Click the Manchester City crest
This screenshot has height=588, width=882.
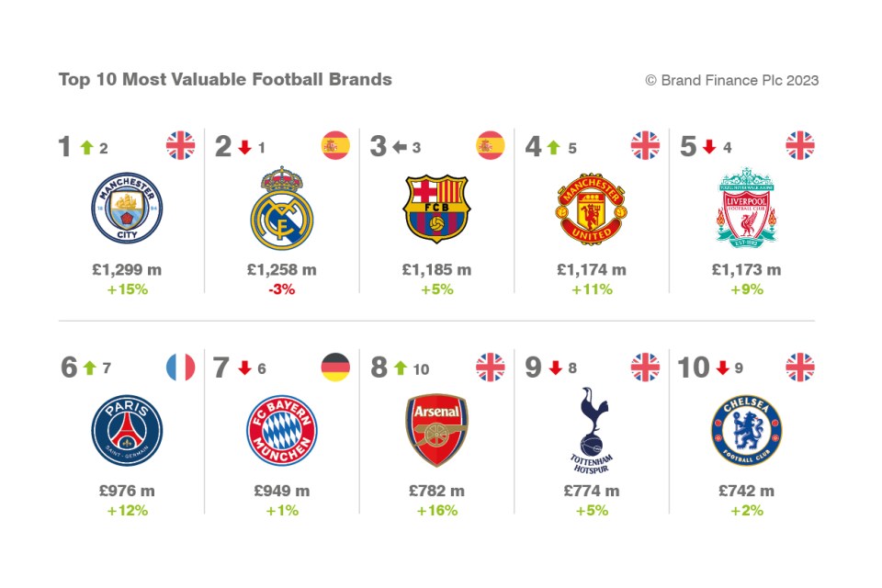coord(127,208)
